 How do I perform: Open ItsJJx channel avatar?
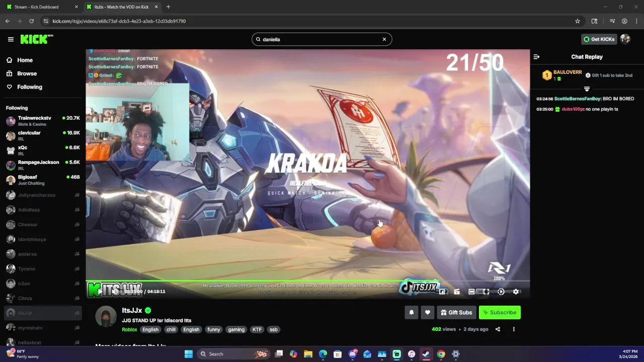click(106, 317)
